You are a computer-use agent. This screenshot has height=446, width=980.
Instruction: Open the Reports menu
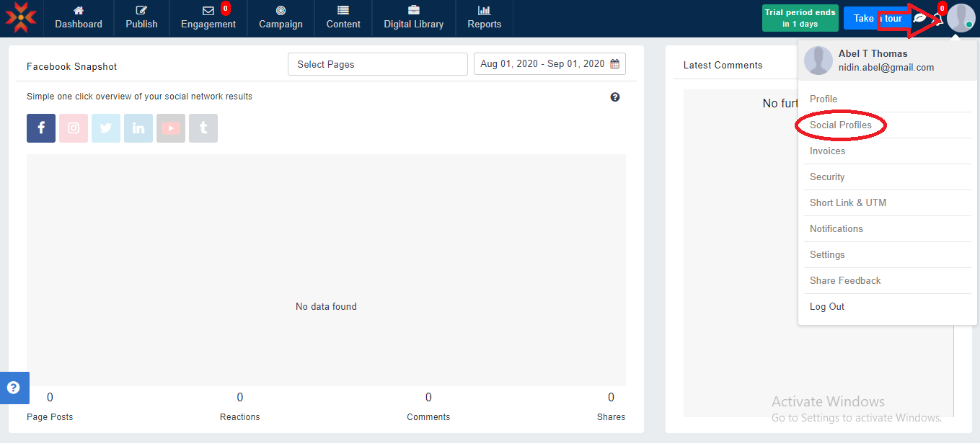click(x=484, y=18)
